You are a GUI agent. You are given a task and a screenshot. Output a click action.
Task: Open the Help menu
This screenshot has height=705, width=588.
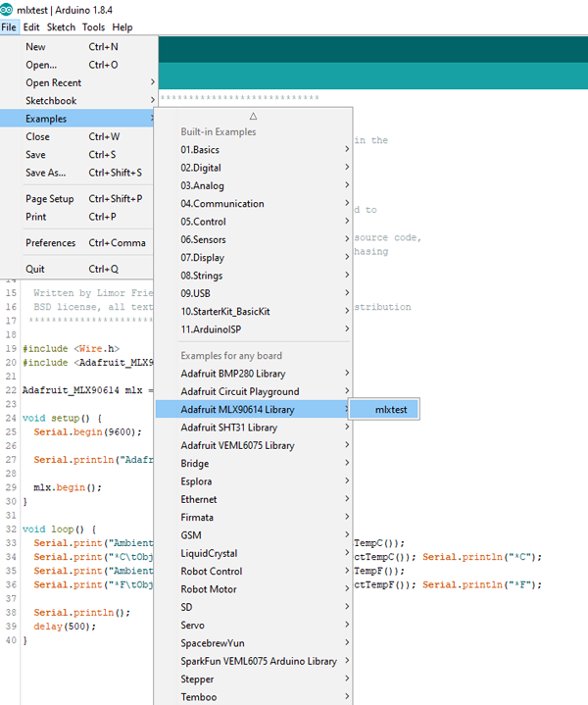pos(122,27)
